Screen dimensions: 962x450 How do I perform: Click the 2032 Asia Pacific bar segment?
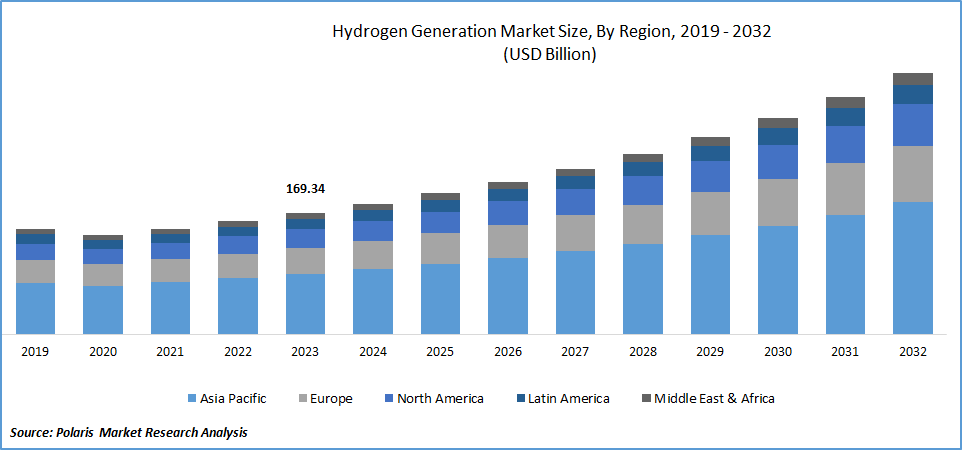[913, 268]
